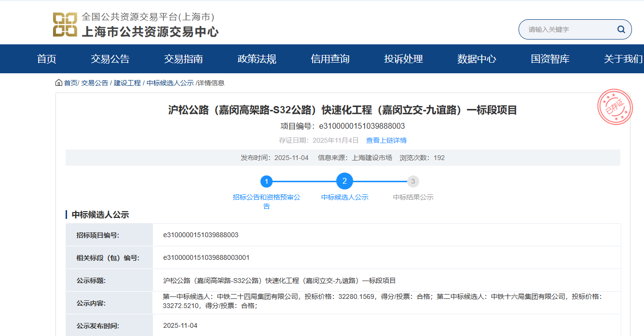
Task: Click 中标候选人公示 breadcrumb link
Action: click(x=170, y=83)
